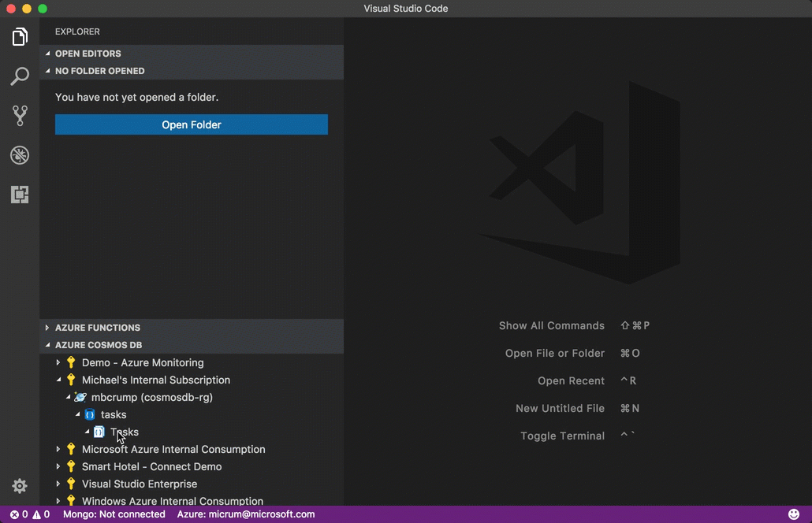
Task: Click key icon beside Microsoft Azure Internal Consumption
Action: 71,449
